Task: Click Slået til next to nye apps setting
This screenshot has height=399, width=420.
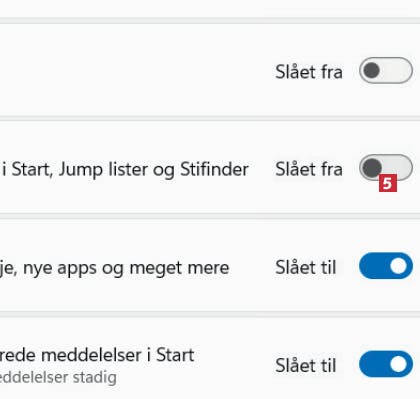Action: 305,267
